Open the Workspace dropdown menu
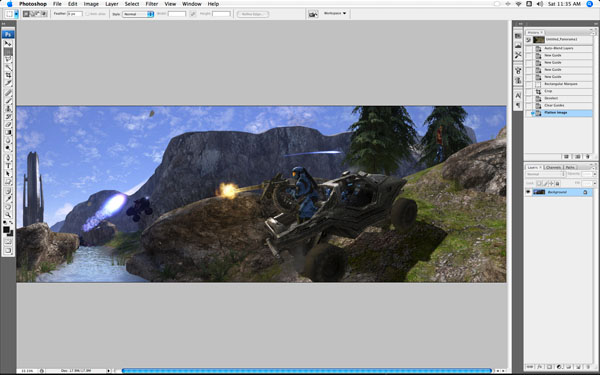This screenshot has height=375, width=600. 335,13
